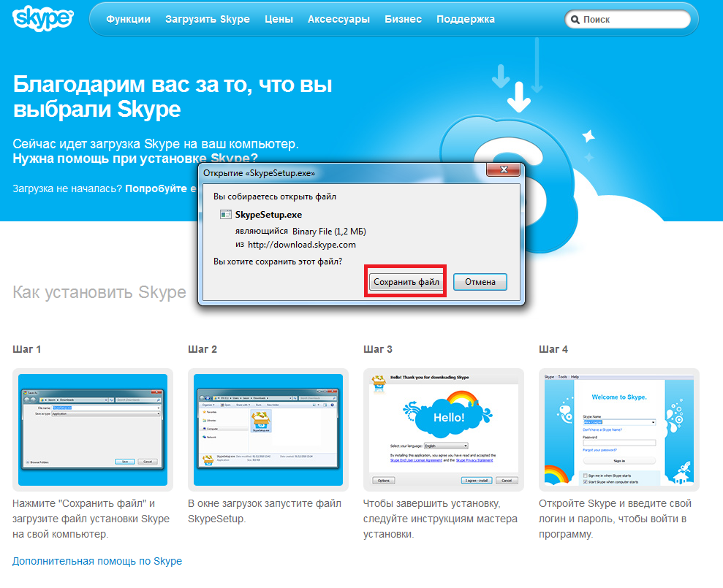This screenshot has width=723, height=588.
Task: Click the Skype logo
Action: pos(43,19)
